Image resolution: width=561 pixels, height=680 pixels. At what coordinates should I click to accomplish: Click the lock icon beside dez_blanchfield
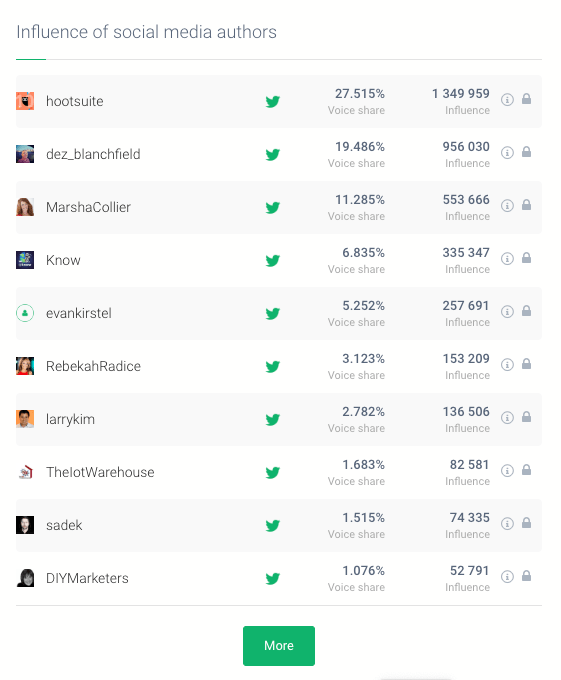(x=526, y=152)
